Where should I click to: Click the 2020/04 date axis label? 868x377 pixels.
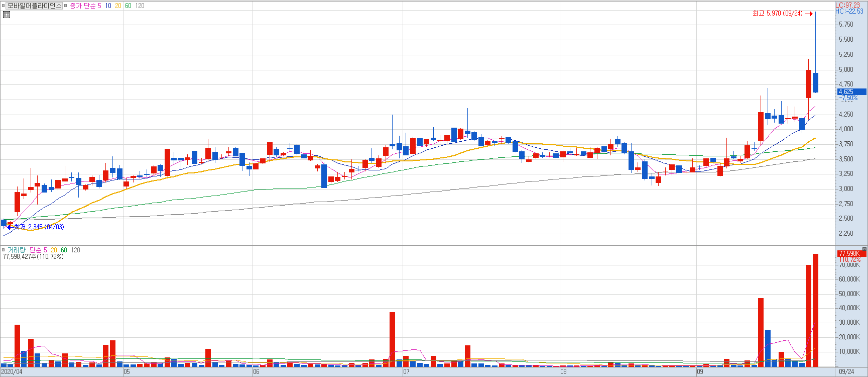coord(12,372)
